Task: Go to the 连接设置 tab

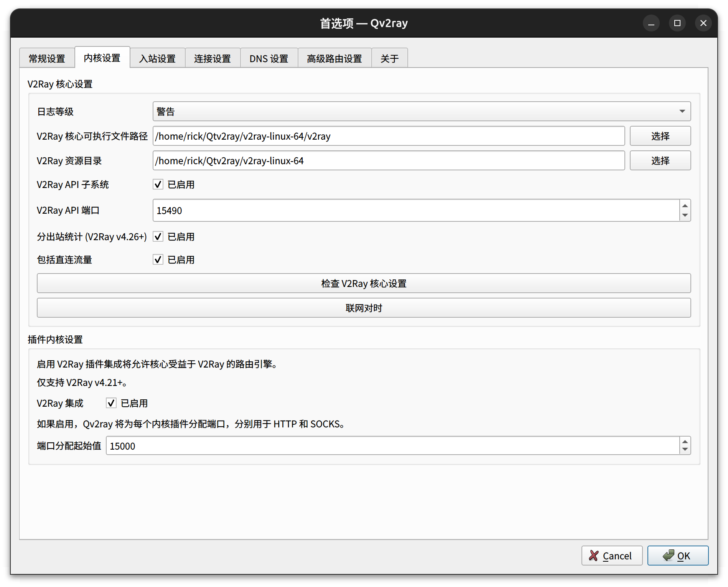Action: (212, 58)
